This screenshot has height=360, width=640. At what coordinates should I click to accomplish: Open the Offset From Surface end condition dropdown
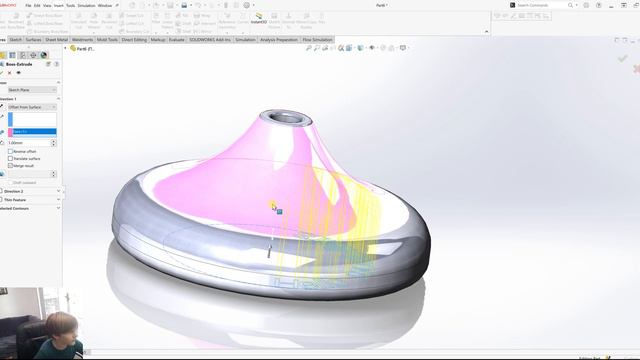coord(32,107)
